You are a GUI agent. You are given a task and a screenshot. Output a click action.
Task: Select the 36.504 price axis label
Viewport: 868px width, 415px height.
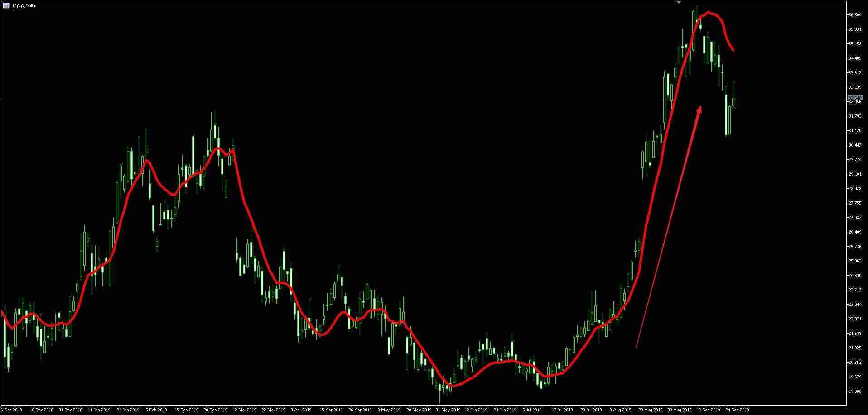[x=855, y=15]
